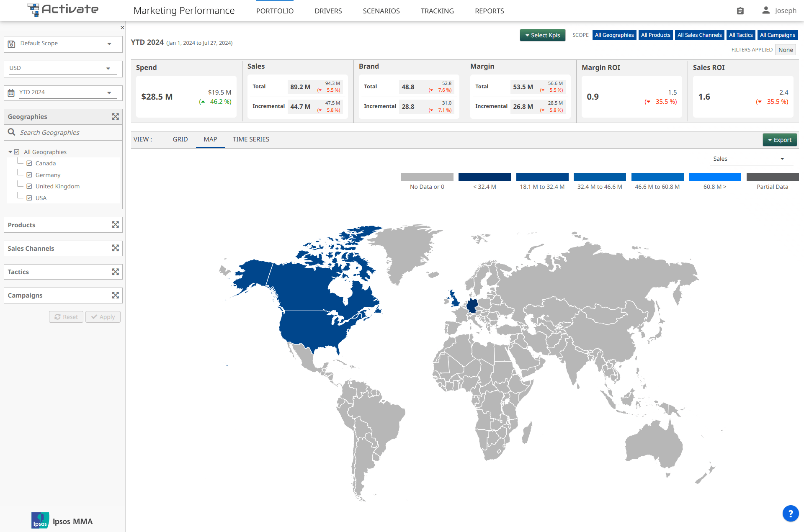Click the Sales metric map dropdown
The width and height of the screenshot is (804, 532).
750,159
